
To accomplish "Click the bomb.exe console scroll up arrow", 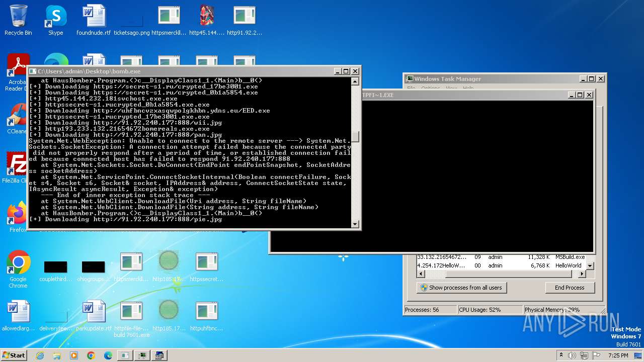I will point(355,81).
